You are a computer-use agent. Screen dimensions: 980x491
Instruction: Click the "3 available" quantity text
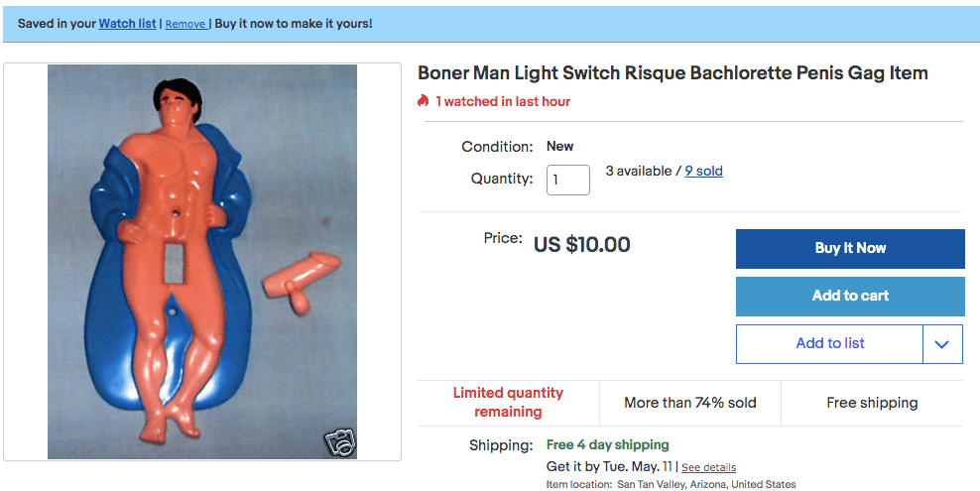[x=639, y=171]
